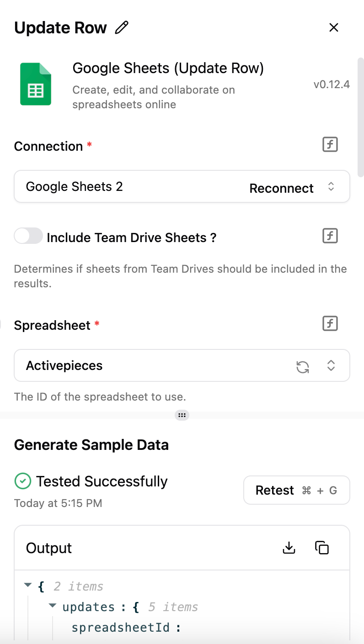
Task: Click the panel resize drag handle
Action: (182, 415)
